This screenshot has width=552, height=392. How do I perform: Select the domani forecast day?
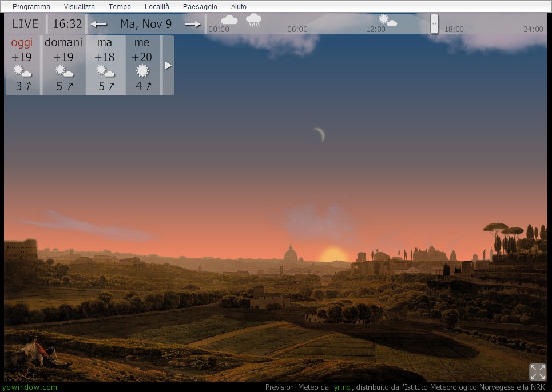coord(63,65)
